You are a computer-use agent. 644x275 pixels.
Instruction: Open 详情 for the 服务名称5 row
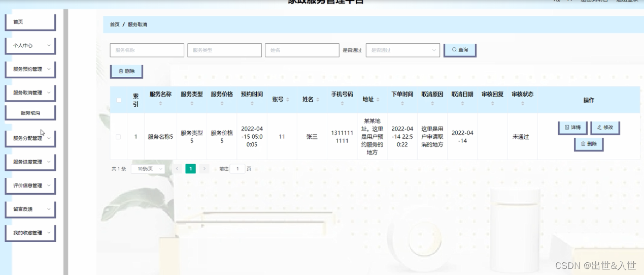pos(572,127)
